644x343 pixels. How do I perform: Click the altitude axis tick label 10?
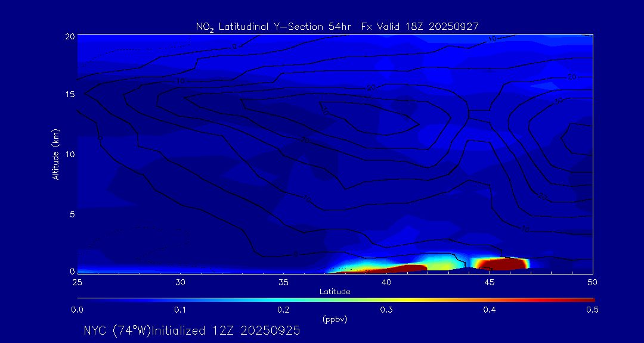[69, 154]
